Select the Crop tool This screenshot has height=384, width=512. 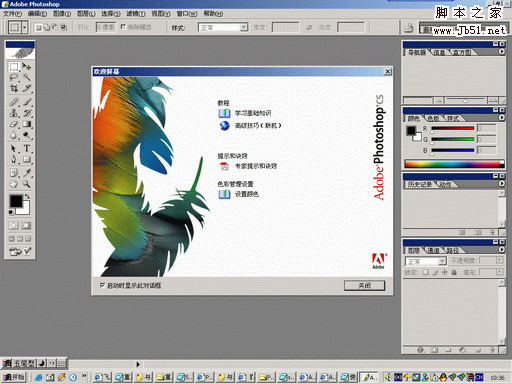pos(14,88)
